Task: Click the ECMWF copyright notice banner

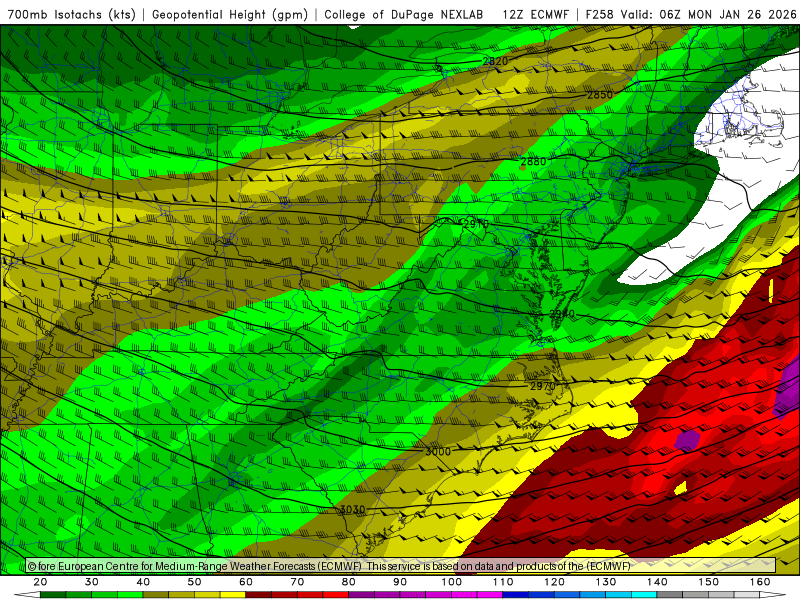Action: (401, 566)
